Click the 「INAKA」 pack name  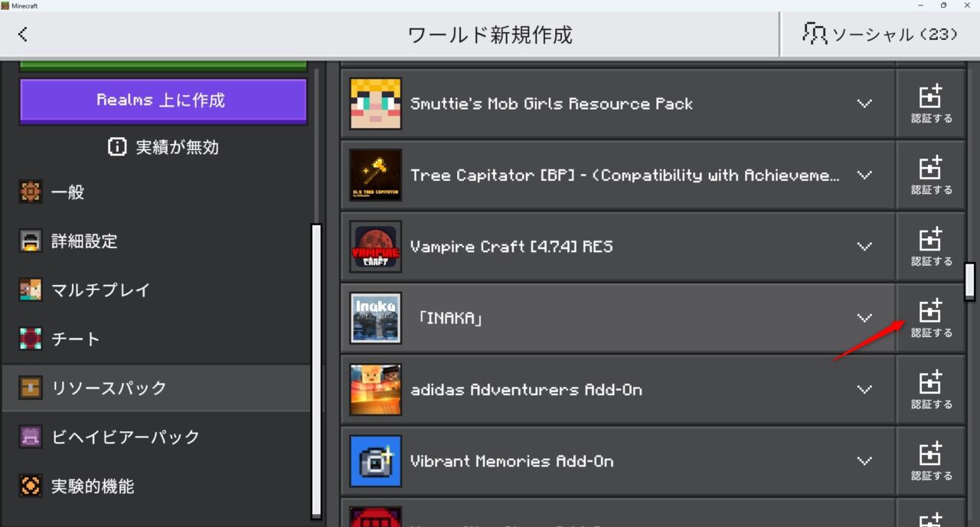[x=450, y=318]
